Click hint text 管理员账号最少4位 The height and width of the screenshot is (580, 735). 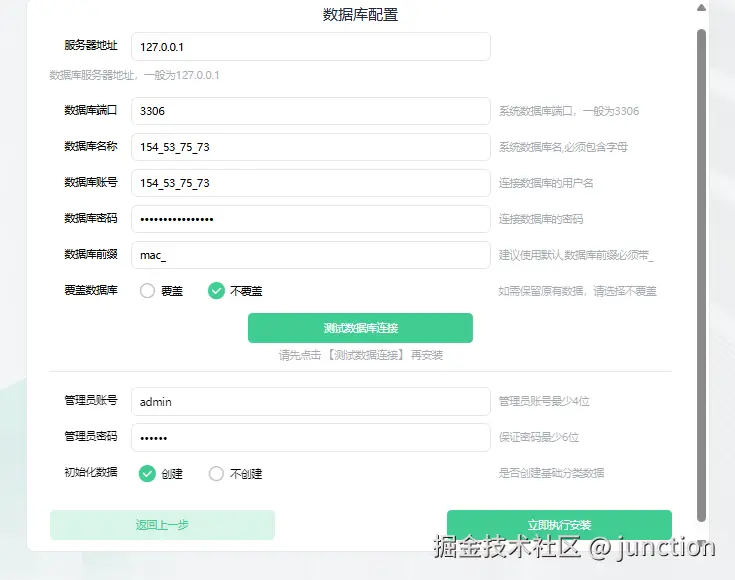[x=544, y=401]
